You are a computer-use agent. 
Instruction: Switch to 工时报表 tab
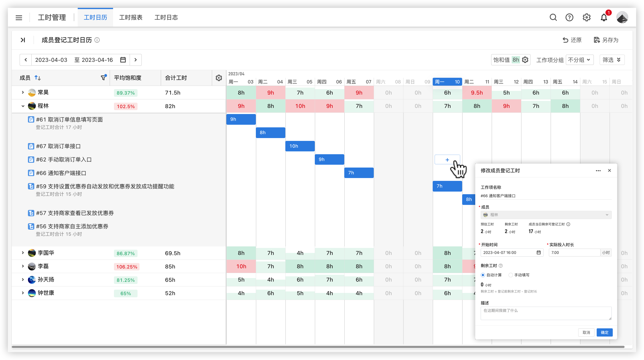[131, 17]
